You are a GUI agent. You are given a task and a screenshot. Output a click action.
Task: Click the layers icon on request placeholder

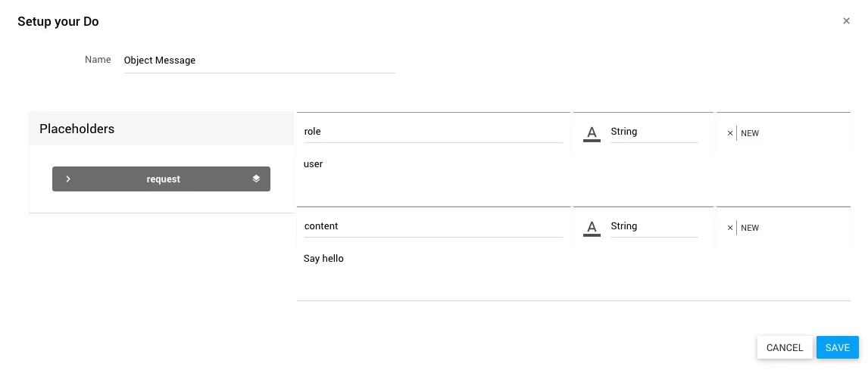256,179
